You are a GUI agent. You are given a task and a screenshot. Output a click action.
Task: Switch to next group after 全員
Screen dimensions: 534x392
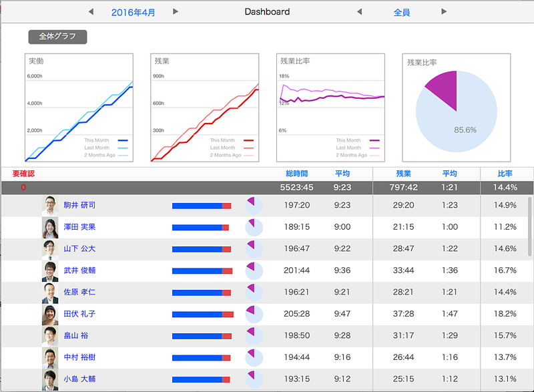[x=444, y=12]
